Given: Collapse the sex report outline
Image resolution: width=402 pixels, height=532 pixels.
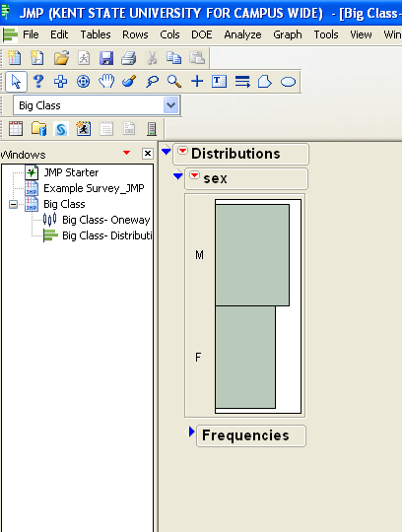Looking at the screenshot, I should click(x=177, y=174).
